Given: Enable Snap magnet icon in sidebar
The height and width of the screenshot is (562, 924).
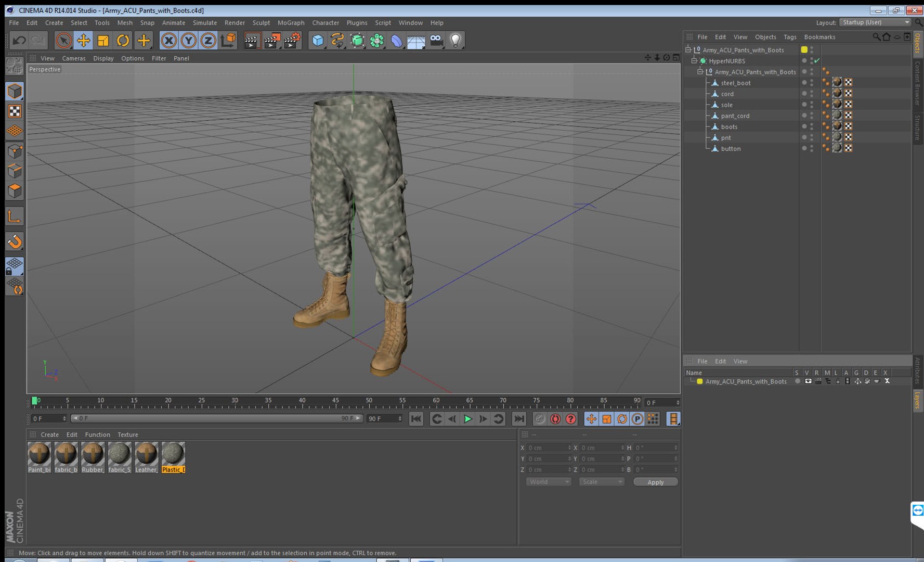Looking at the screenshot, I should pos(15,241).
